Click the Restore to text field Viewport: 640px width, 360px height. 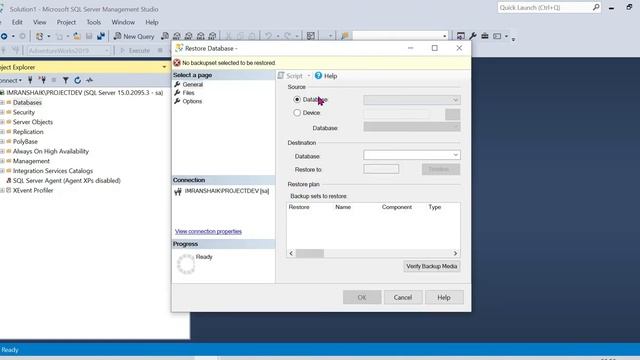pos(381,169)
